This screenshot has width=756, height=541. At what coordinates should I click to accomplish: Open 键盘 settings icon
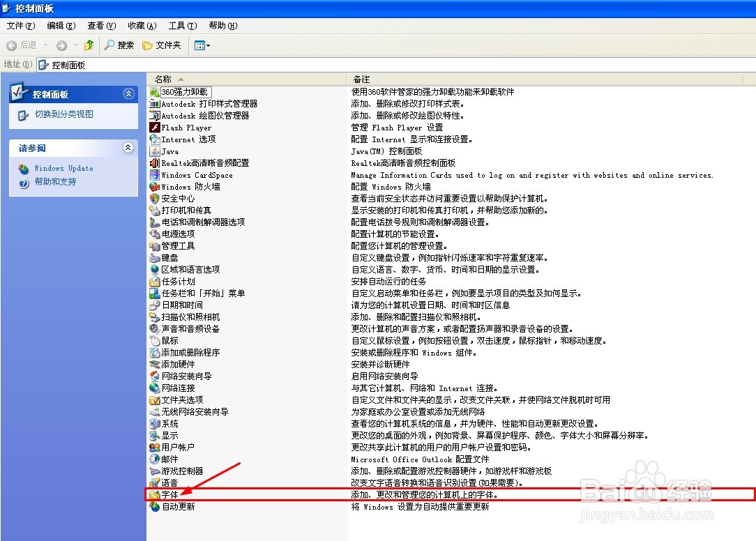tap(154, 258)
